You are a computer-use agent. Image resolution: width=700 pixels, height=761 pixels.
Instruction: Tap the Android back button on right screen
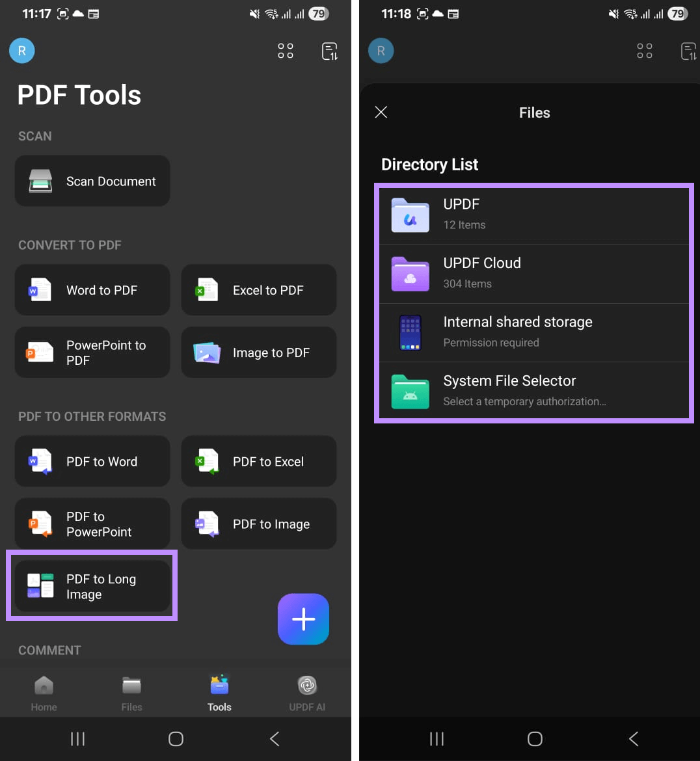(x=633, y=739)
